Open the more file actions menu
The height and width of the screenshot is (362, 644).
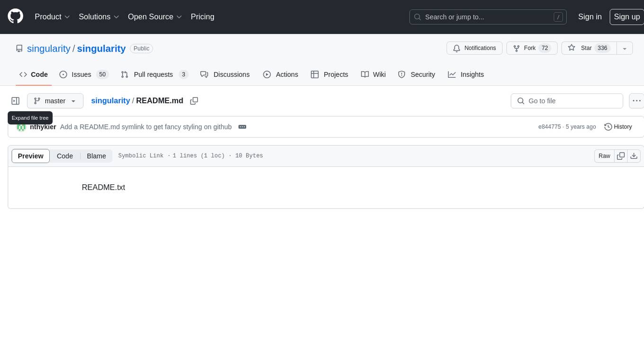pos(636,101)
